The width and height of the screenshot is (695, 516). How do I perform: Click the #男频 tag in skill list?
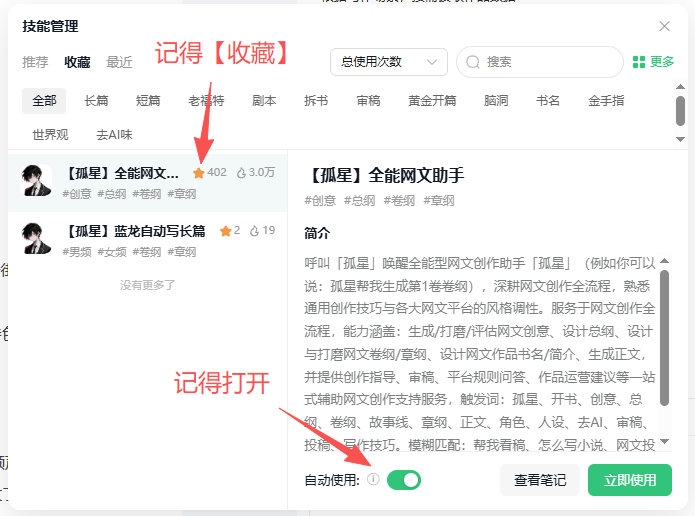(x=77, y=252)
